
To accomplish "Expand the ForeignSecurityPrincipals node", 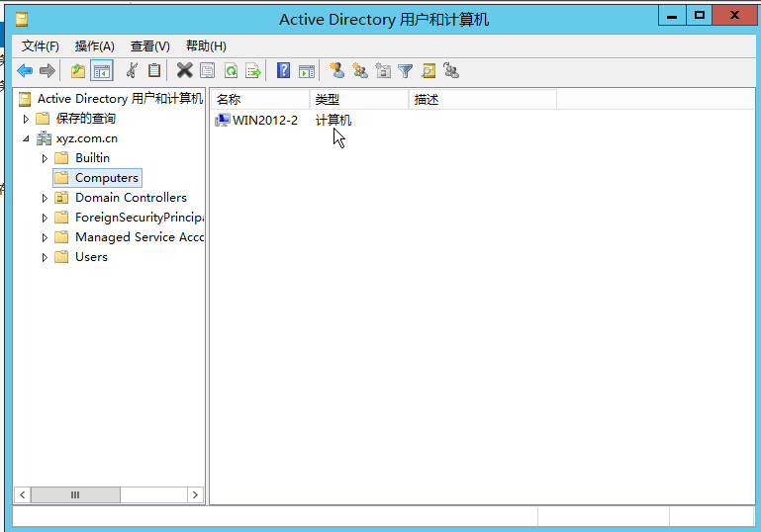I will coord(45,218).
